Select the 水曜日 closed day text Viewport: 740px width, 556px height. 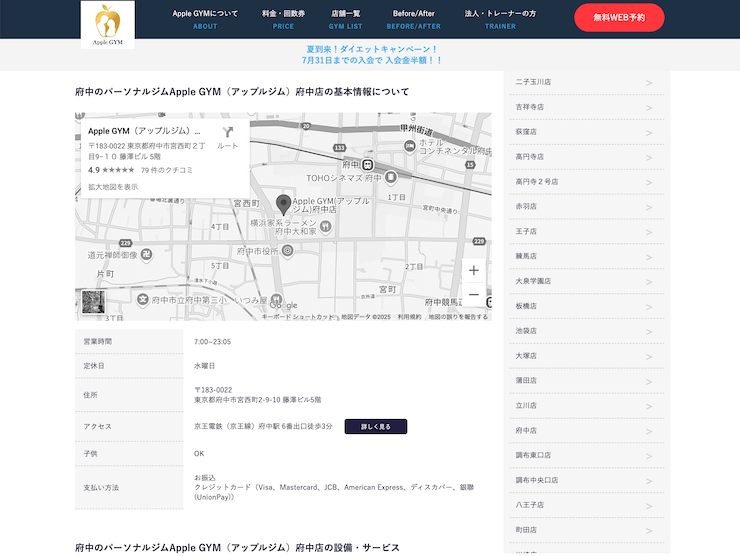[x=204, y=366]
